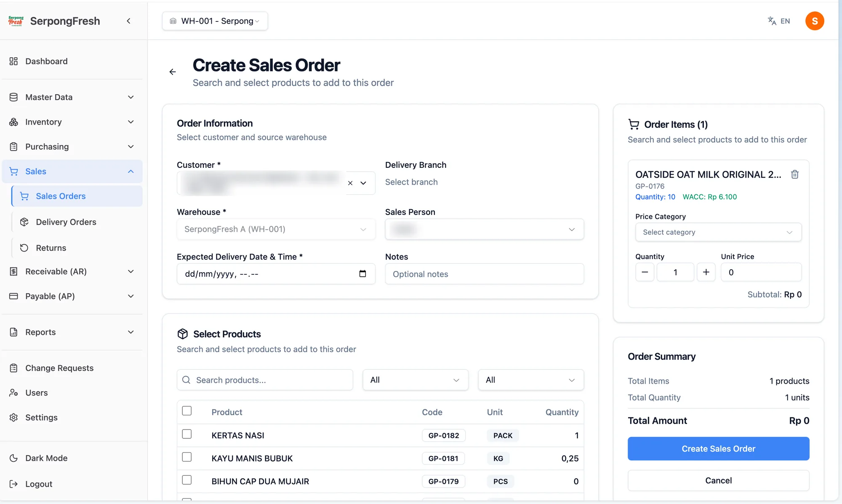Viewport: 842px width, 504px height.
Task: Collapse the sidebar with the chevron
Action: (128, 21)
